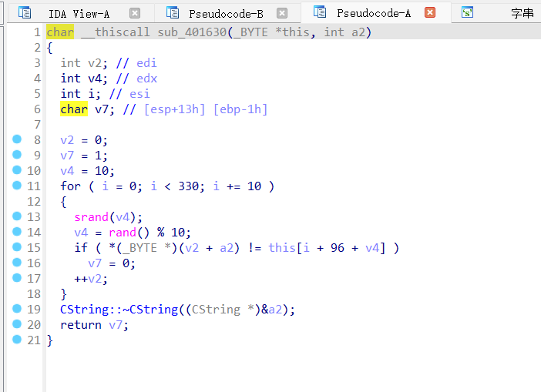
Task: Click the 'for' keyword on line 11
Action: point(70,186)
